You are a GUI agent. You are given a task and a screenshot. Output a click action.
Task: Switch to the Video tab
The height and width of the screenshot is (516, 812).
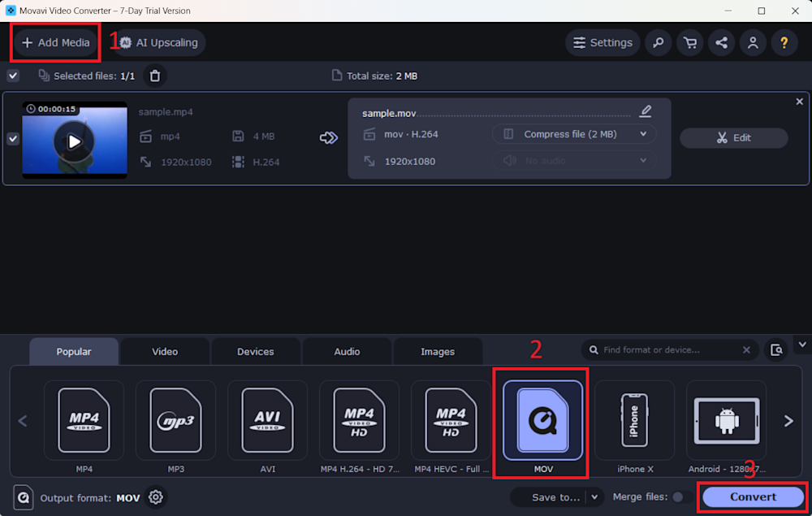165,351
